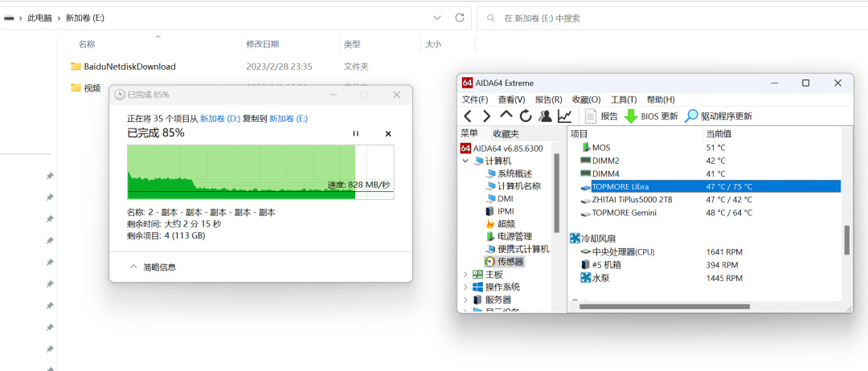
Task: Select the DIMM4 temperature row
Action: [704, 173]
